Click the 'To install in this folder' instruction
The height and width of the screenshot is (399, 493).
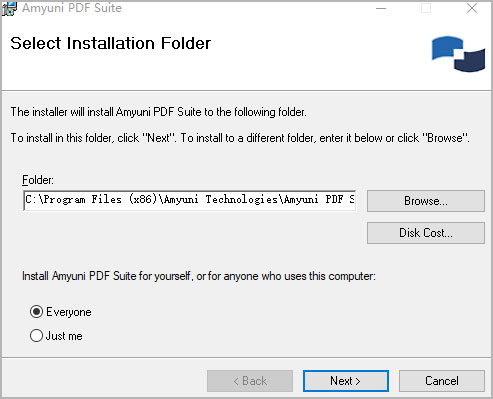pyautogui.click(x=240, y=138)
